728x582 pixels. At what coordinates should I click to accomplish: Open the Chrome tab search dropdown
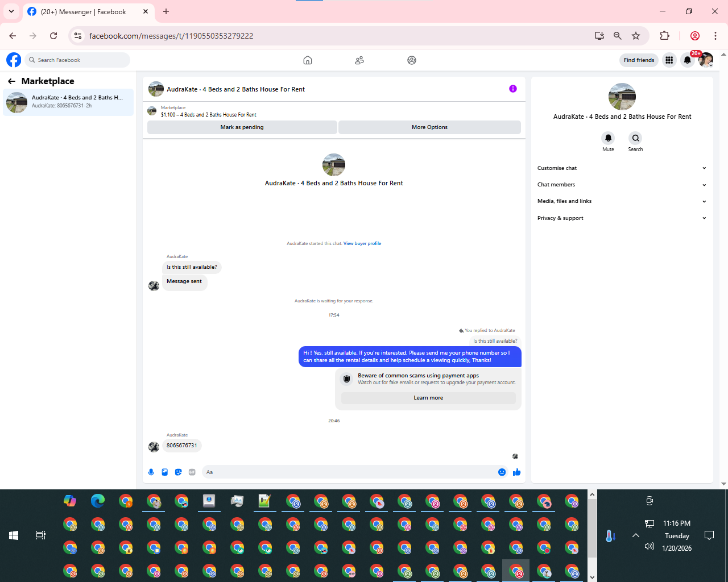coord(11,11)
